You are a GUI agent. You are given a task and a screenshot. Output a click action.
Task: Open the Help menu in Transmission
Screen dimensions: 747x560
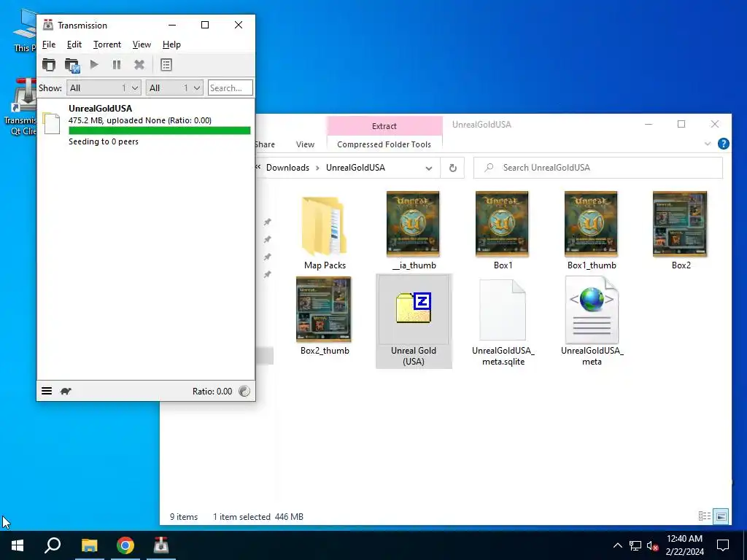[171, 44]
